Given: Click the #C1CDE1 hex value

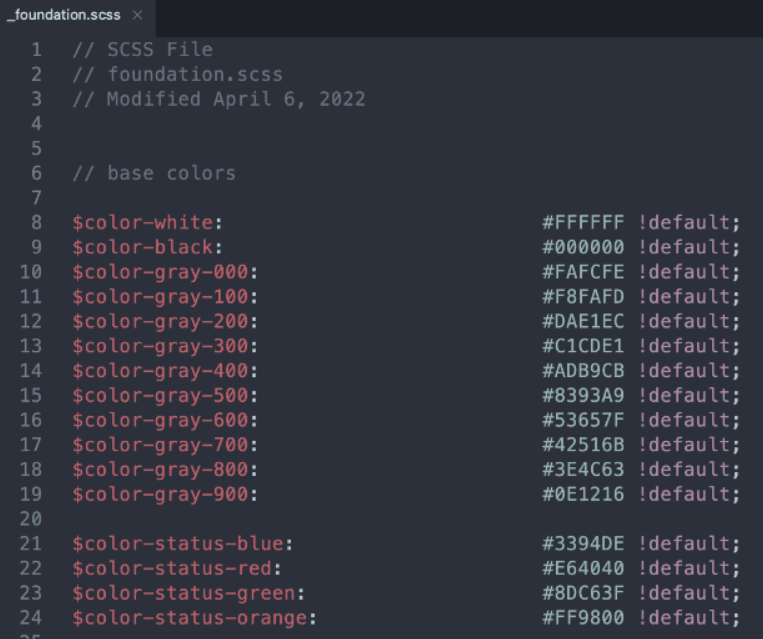Looking at the screenshot, I should point(583,346).
